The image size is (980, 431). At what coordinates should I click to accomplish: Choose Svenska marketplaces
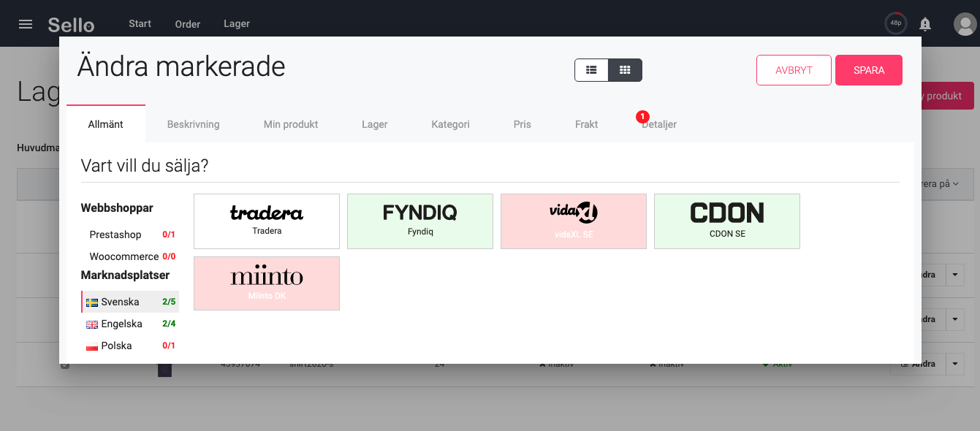[x=130, y=302]
